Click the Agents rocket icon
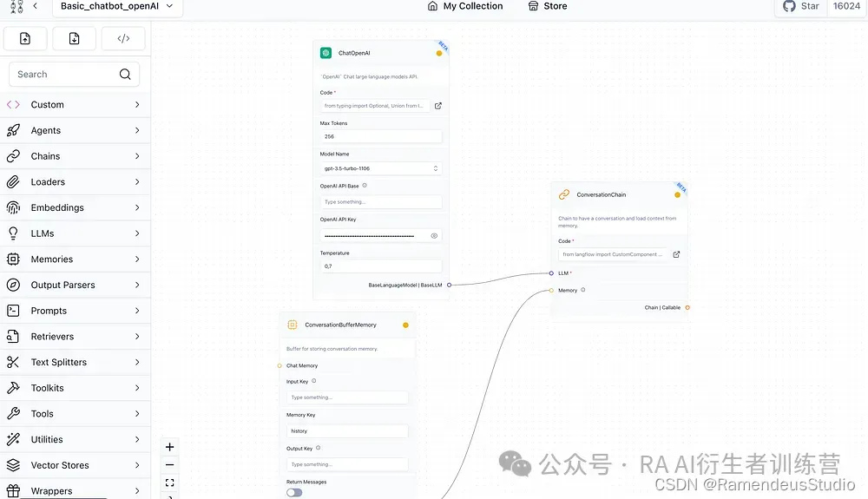 (x=13, y=130)
